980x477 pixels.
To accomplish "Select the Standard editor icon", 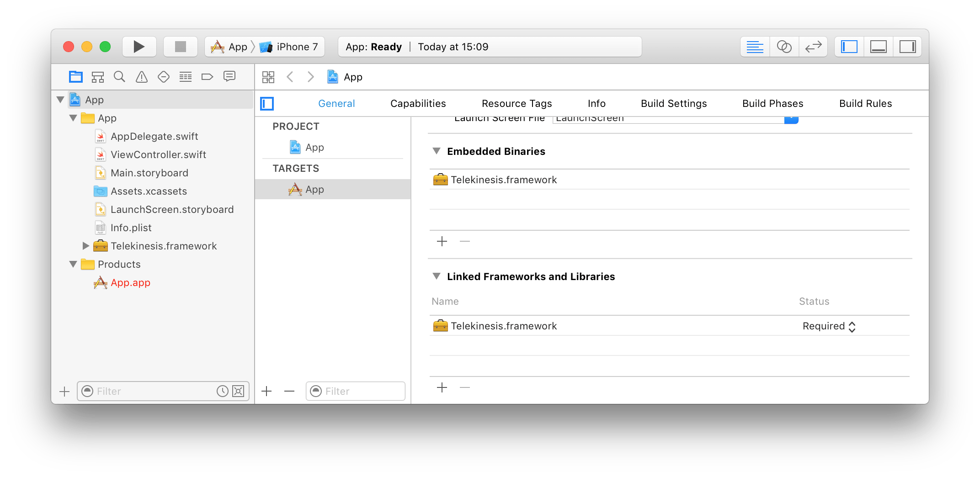I will tap(755, 47).
